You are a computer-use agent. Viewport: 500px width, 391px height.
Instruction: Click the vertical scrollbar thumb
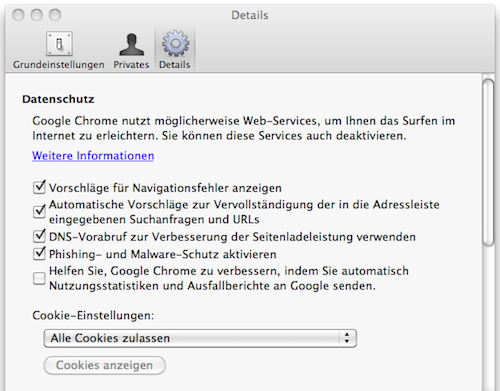(489, 163)
